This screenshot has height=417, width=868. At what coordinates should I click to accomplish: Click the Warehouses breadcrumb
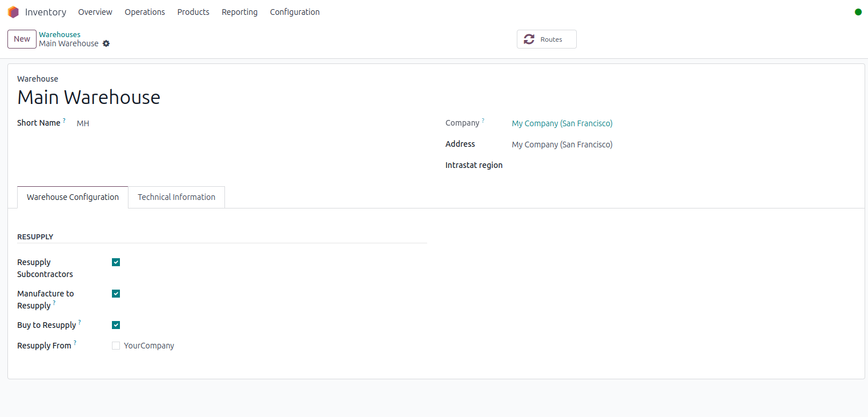pyautogui.click(x=59, y=34)
